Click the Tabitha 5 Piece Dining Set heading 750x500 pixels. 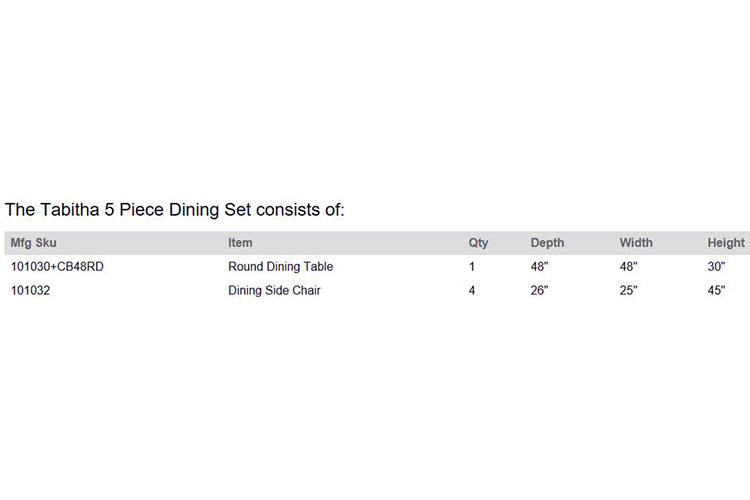(175, 210)
